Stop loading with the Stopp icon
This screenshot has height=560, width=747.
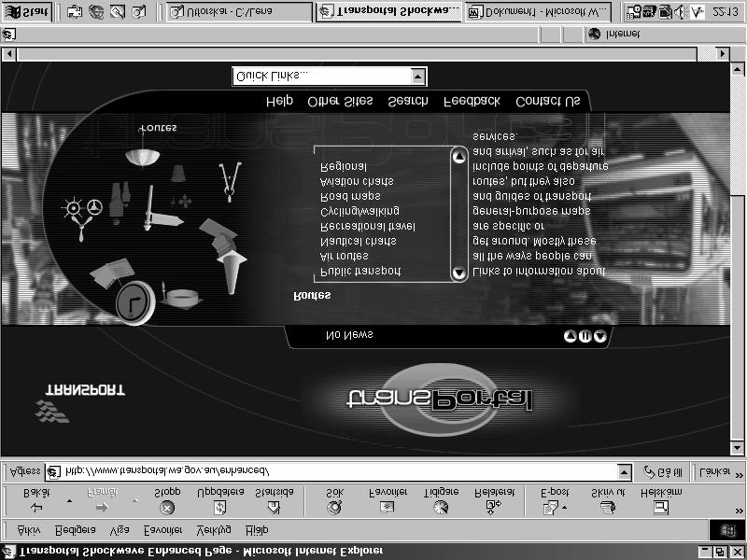coord(167,508)
